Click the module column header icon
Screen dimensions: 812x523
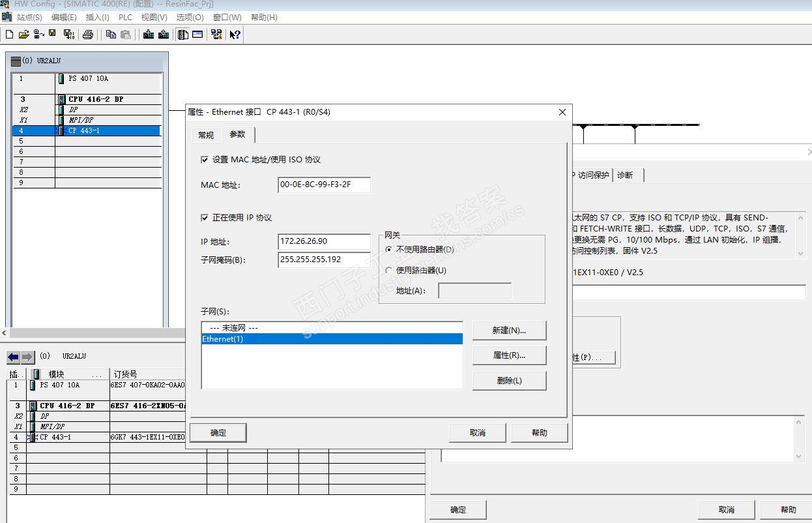tap(36, 374)
